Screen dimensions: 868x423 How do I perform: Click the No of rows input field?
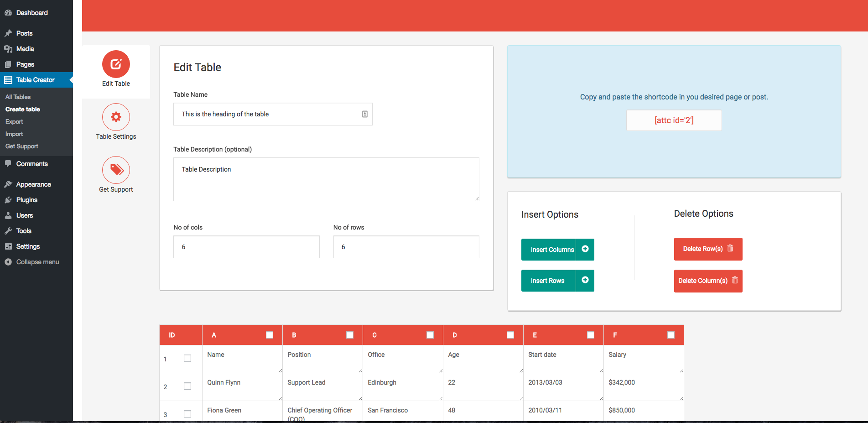click(406, 247)
